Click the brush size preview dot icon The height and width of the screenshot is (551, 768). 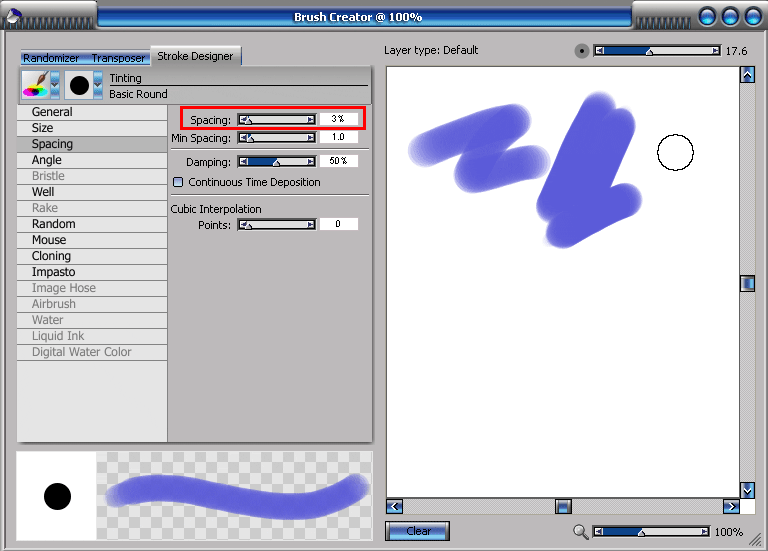(581, 51)
